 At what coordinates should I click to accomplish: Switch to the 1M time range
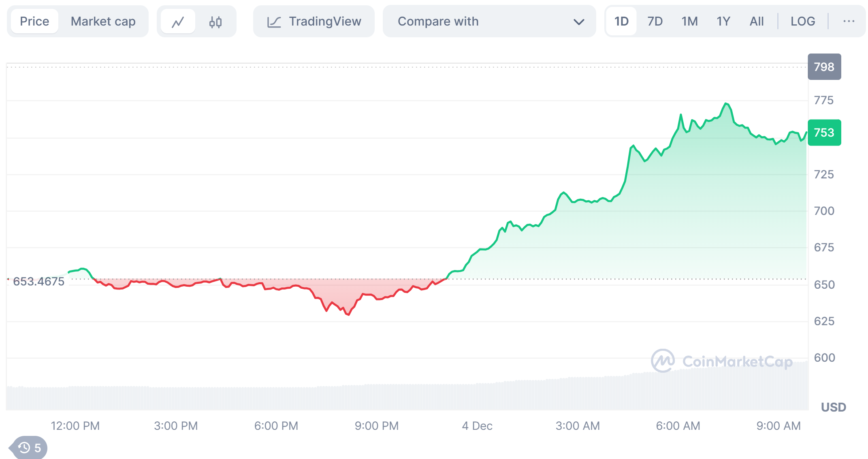pyautogui.click(x=689, y=21)
